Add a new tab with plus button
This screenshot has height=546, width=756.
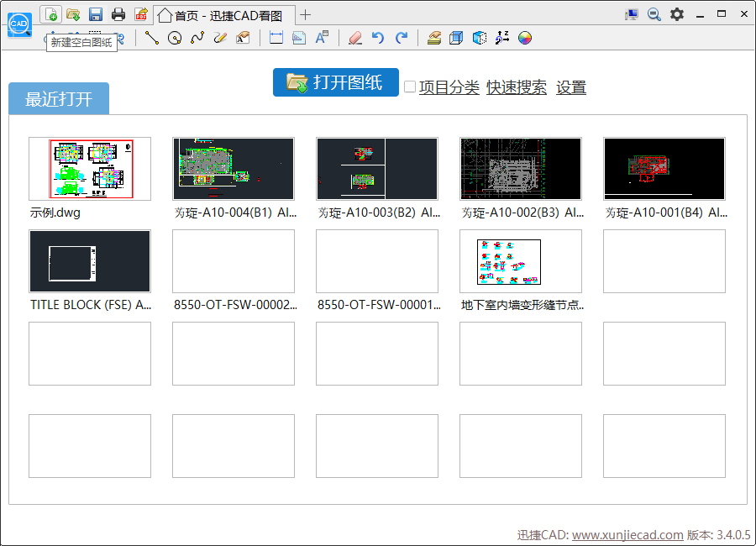point(305,15)
